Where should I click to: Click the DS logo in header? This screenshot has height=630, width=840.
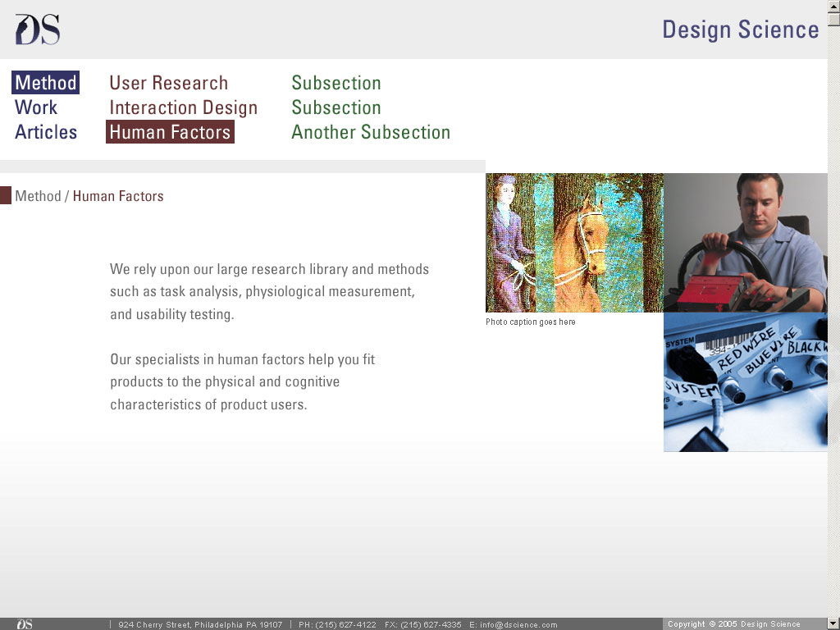click(x=38, y=30)
